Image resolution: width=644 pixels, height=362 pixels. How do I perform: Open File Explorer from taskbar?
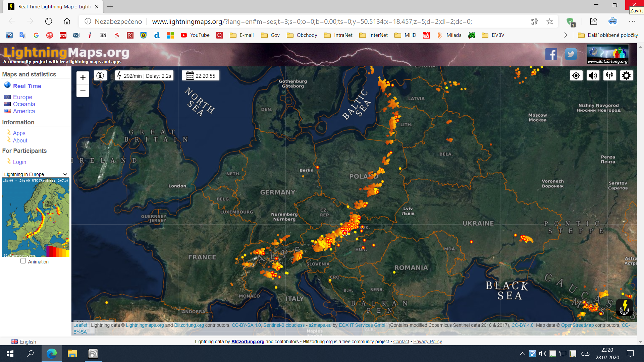(72, 354)
